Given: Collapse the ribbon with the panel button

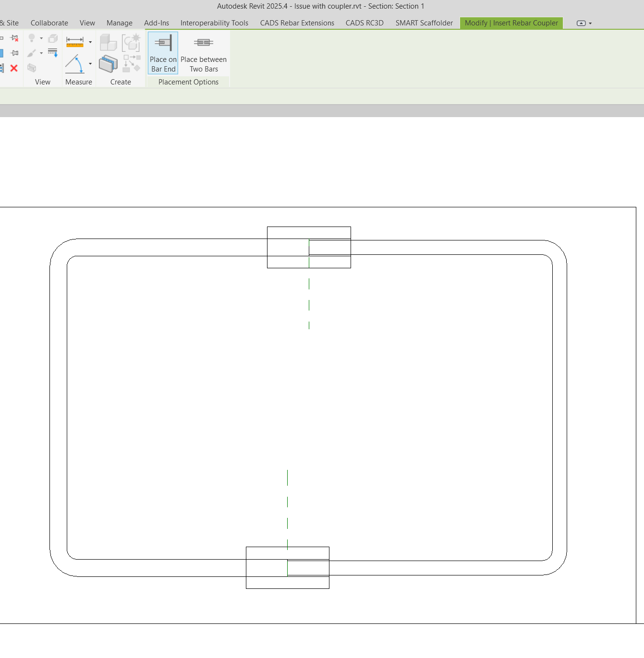Looking at the screenshot, I should [581, 23].
